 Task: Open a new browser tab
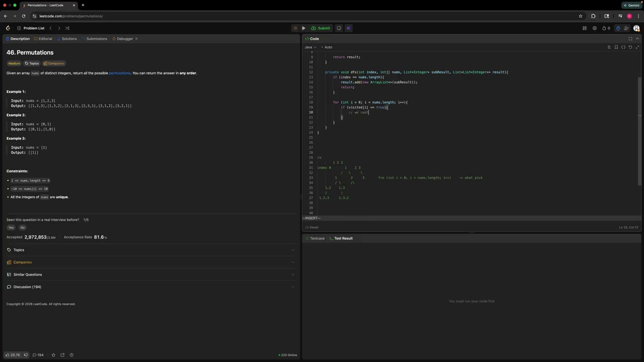pos(83,5)
